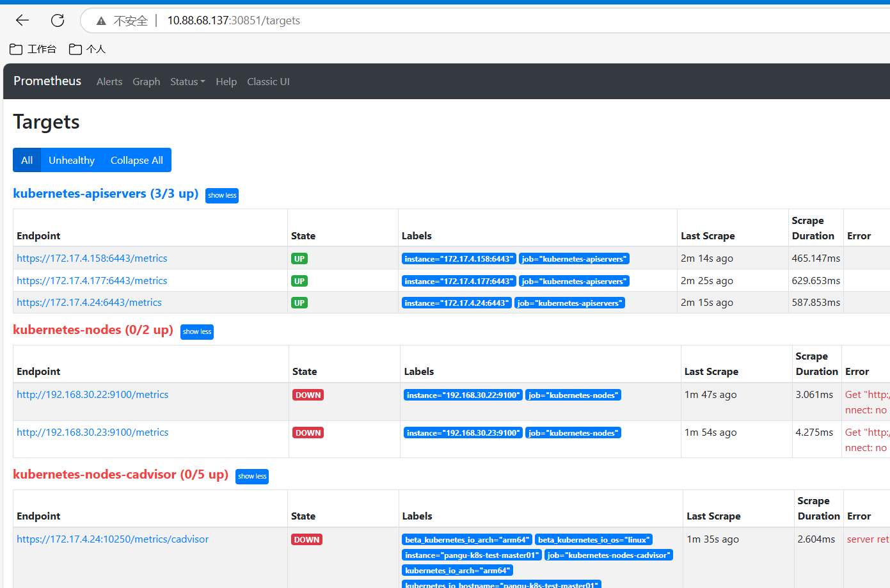
Task: Click kubernetes-nodes-cadvisor (0/5 up) heading
Action: [x=120, y=474]
